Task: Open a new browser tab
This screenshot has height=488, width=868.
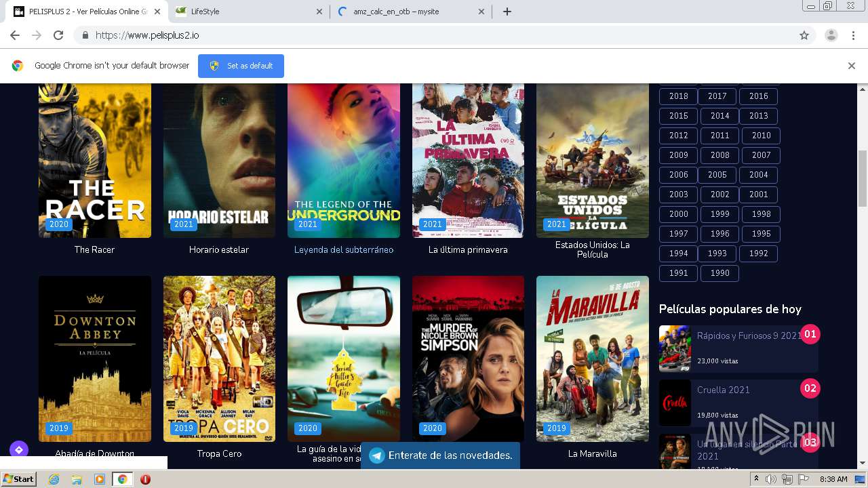Action: click(507, 12)
